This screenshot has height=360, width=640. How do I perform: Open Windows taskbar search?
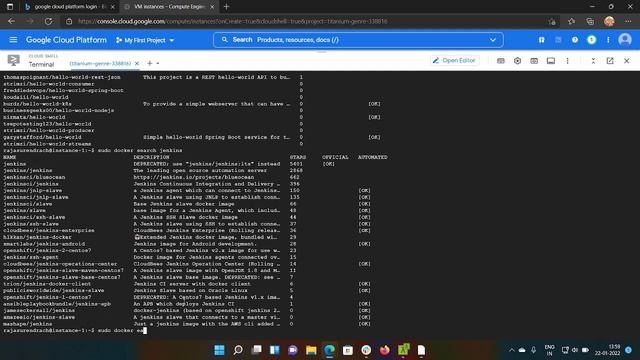[x=238, y=350]
